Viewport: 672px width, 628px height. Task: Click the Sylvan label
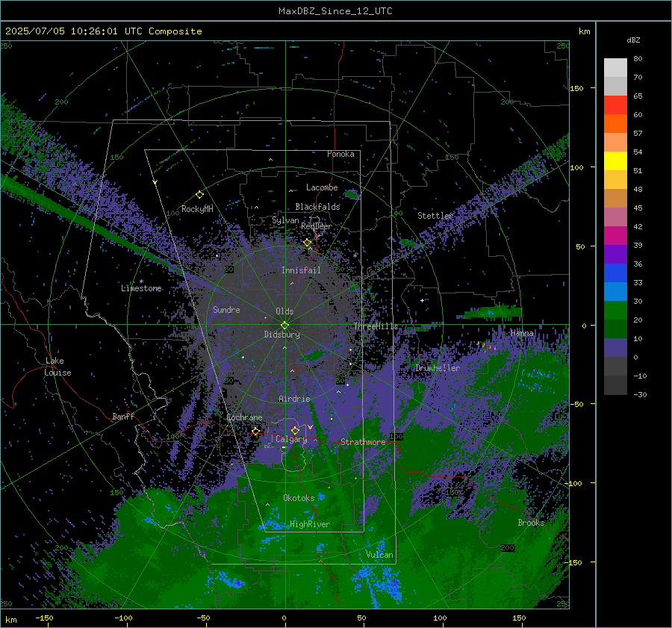(x=285, y=220)
